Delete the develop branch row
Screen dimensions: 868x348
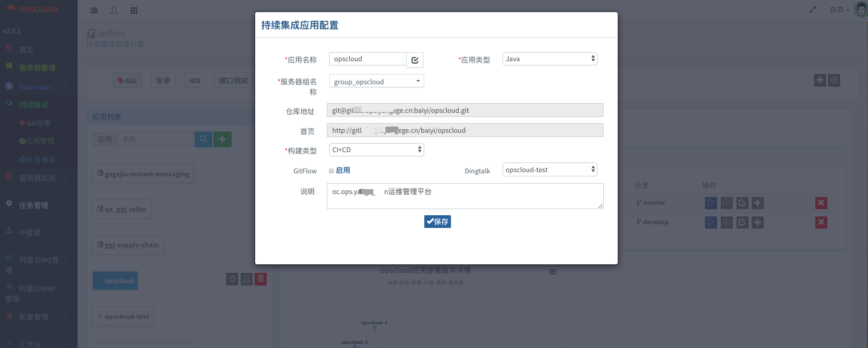(821, 222)
